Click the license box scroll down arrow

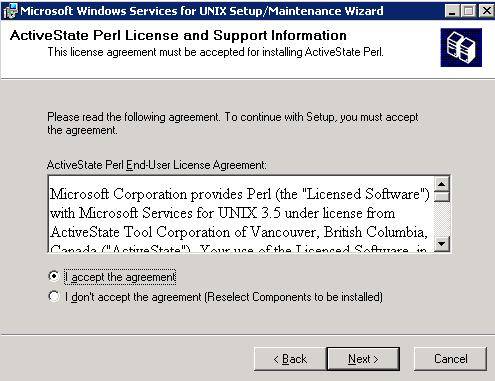coord(442,244)
